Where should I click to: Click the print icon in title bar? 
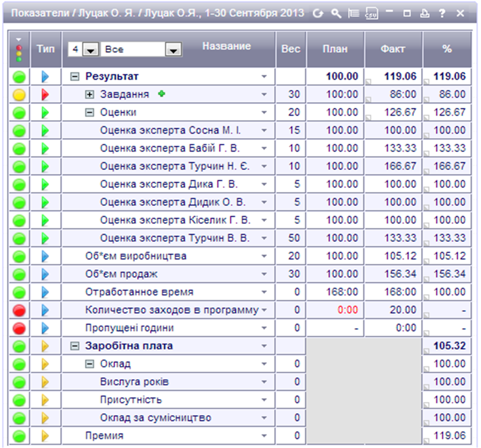pos(425,14)
